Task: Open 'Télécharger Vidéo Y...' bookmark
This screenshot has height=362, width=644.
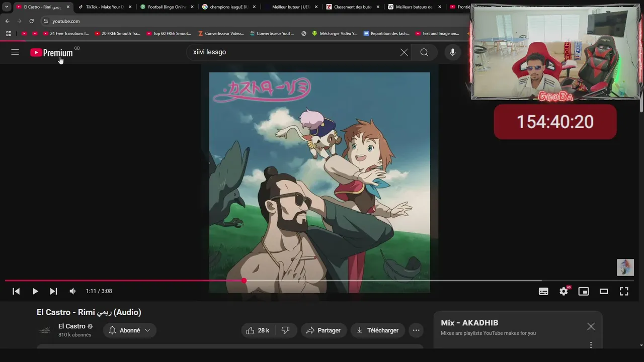Action: [335, 34]
